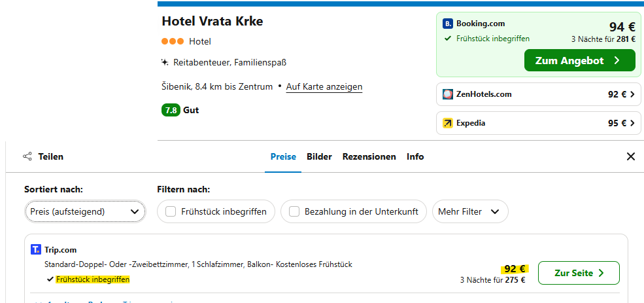The height and width of the screenshot is (303, 644).
Task: Click the Expedia logo icon
Action: tap(448, 123)
